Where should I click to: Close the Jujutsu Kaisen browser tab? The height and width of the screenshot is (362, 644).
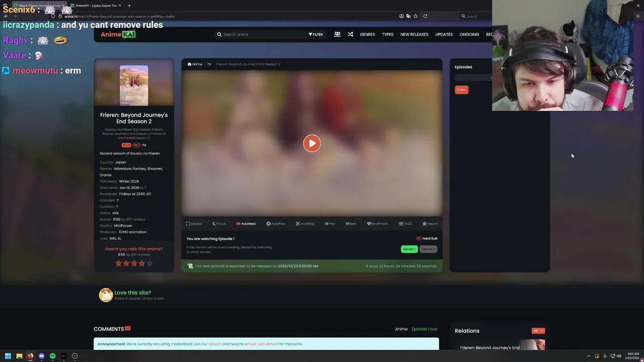coord(120,6)
